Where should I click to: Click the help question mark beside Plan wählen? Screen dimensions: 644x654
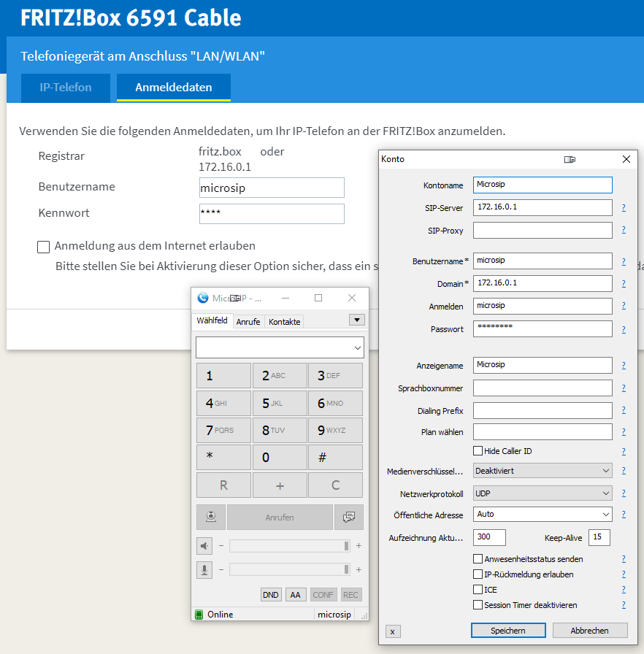pos(624,431)
